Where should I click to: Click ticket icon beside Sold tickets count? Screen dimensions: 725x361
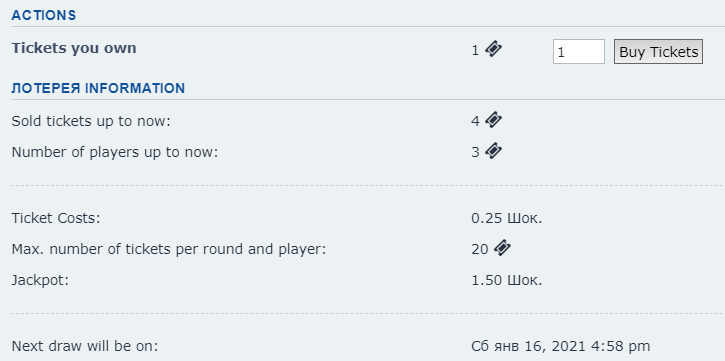(x=493, y=120)
